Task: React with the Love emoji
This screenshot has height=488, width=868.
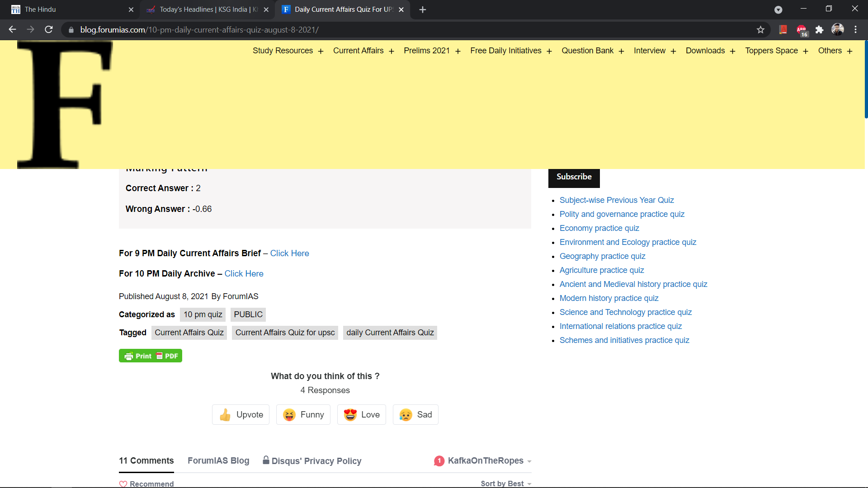Action: 362,415
